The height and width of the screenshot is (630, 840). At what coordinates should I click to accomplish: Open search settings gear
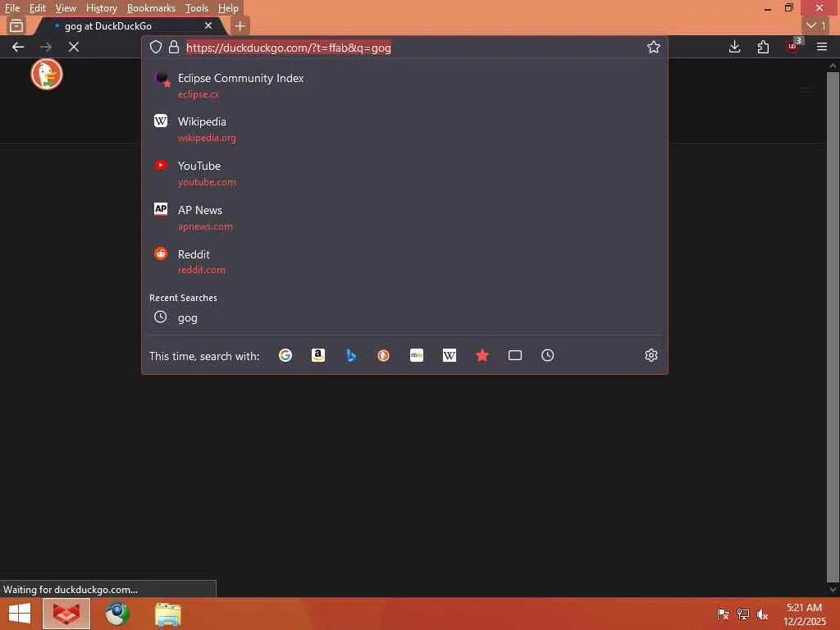coord(651,355)
